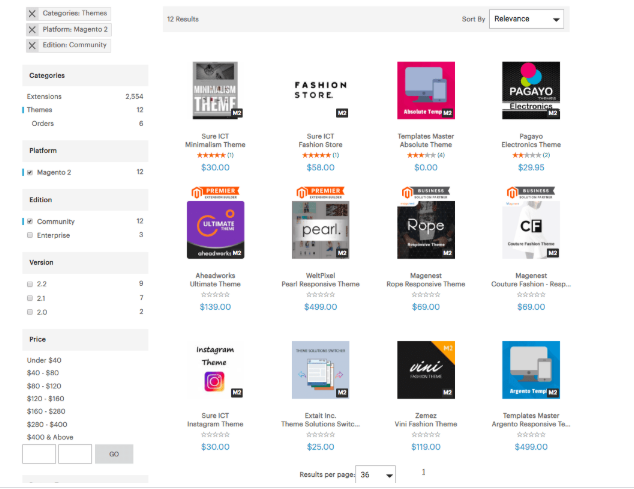634x489 pixels.
Task: Open the Vini Fashion Theme thumbnail
Action: pyautogui.click(x=426, y=370)
